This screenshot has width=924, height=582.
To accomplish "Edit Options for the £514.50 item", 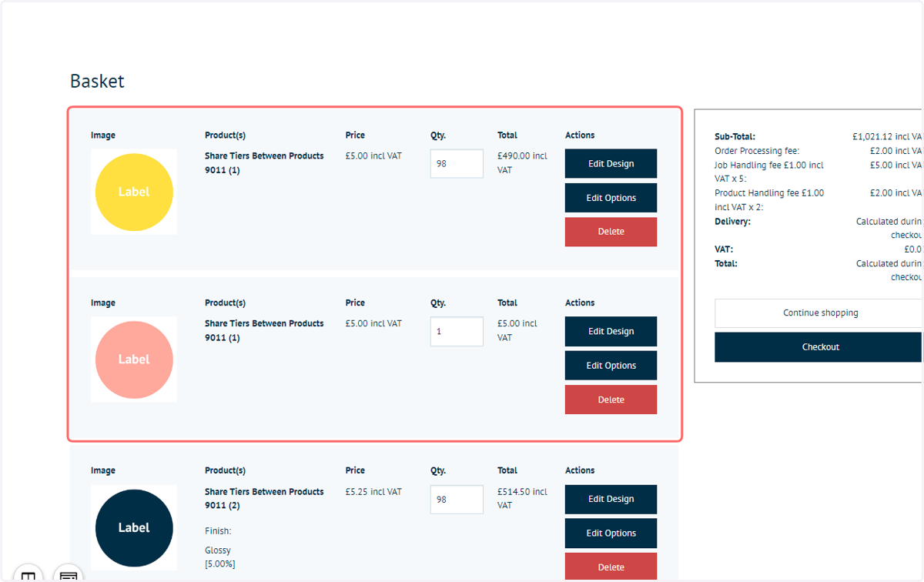I will pos(611,533).
